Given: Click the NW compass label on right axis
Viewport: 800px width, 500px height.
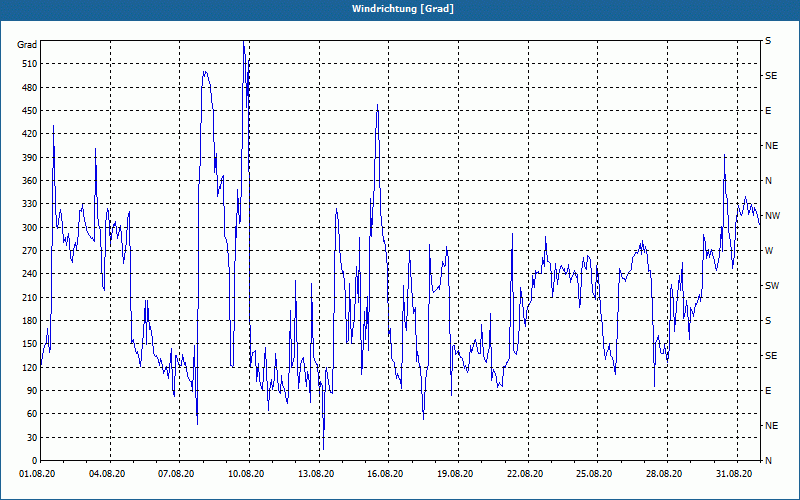Looking at the screenshot, I should coord(772,216).
